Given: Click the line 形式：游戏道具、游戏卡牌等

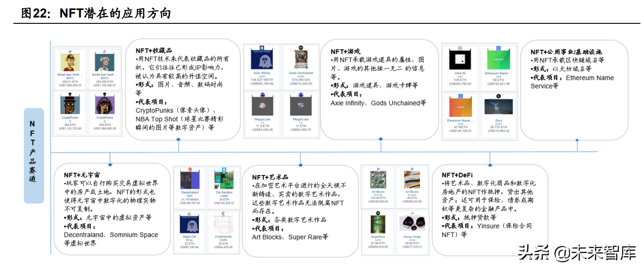Looking at the screenshot, I should 374,85.
